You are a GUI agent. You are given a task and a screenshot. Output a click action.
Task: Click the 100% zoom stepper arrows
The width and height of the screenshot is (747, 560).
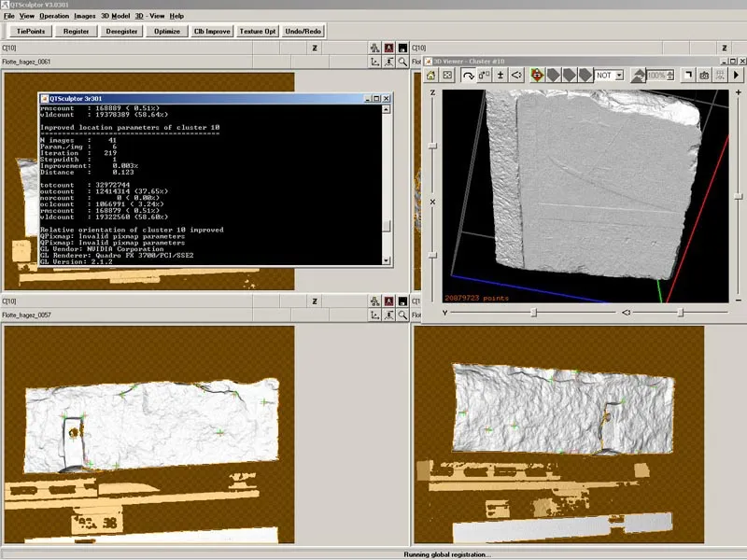pos(670,76)
